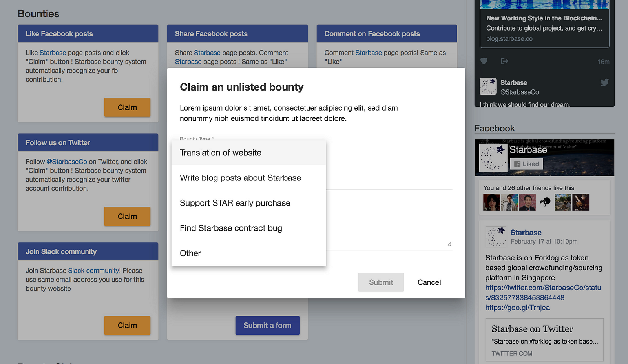The height and width of the screenshot is (364, 628).
Task: Open the Twitter bird icon
Action: pyautogui.click(x=604, y=82)
